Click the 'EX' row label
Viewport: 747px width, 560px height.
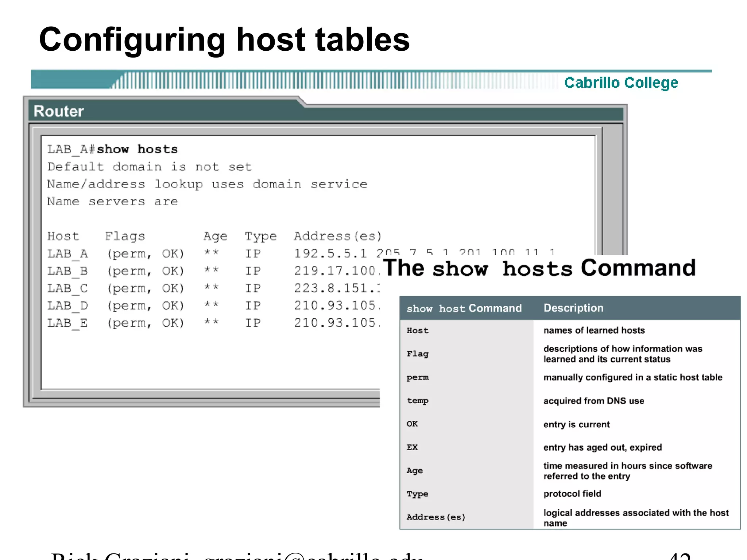412,447
